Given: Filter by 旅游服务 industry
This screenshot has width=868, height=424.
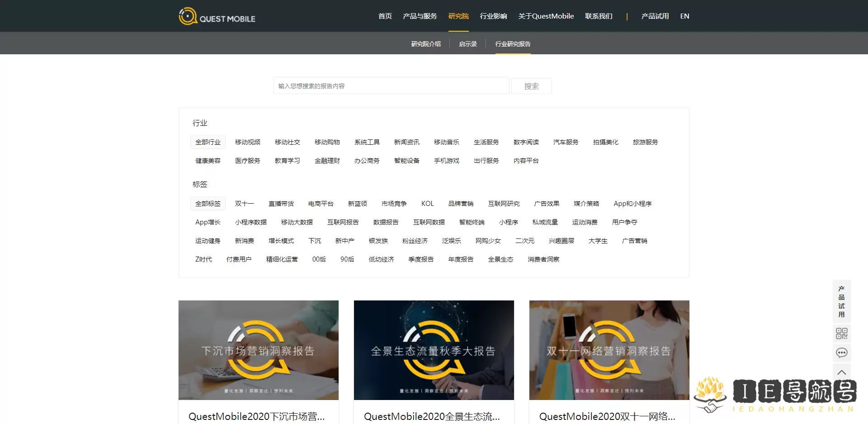Looking at the screenshot, I should (x=646, y=142).
